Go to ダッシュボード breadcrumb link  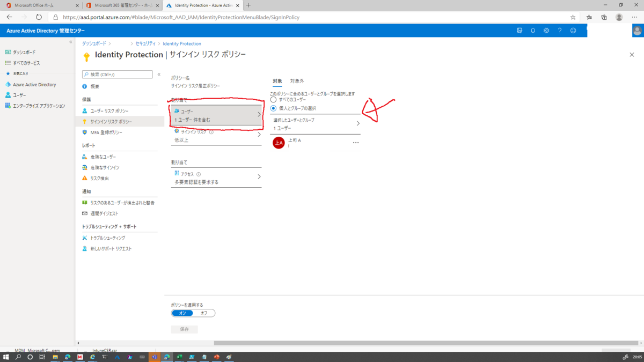pos(94,43)
